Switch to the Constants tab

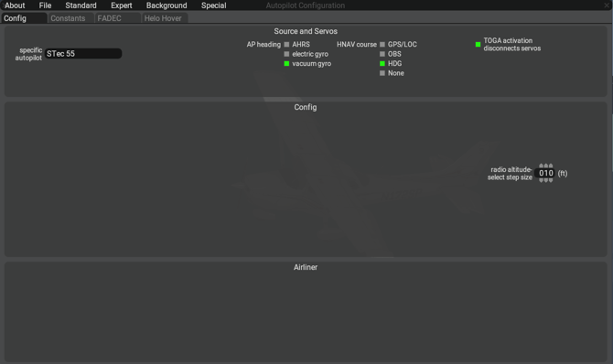coord(70,18)
